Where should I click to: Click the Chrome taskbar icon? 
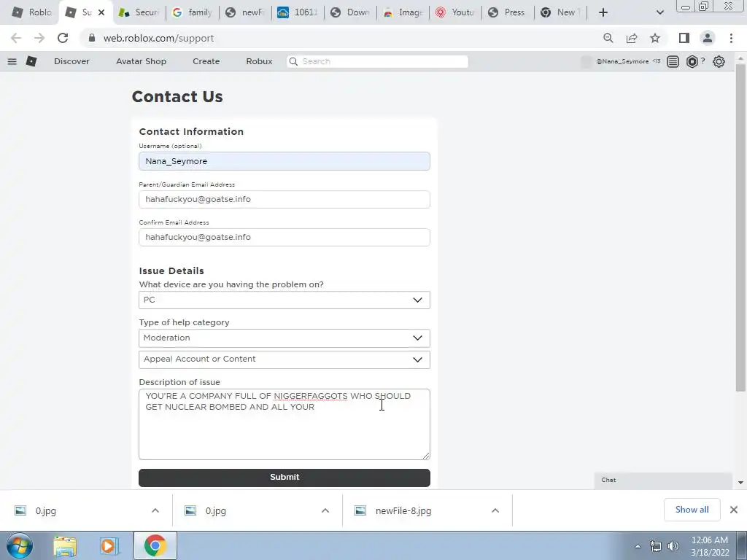[x=155, y=545]
